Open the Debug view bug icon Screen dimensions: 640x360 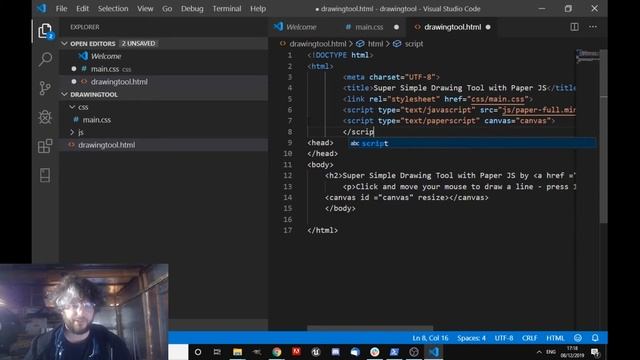pyautogui.click(x=45, y=117)
